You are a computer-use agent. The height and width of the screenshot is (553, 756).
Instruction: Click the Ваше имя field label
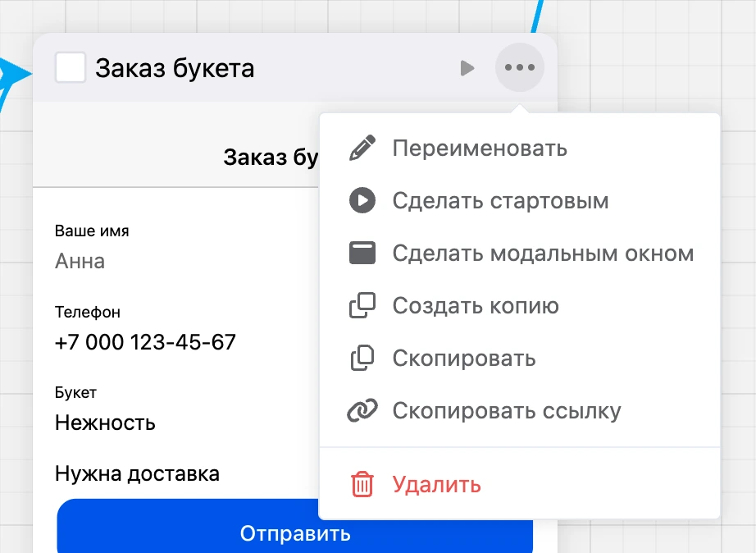click(x=92, y=231)
